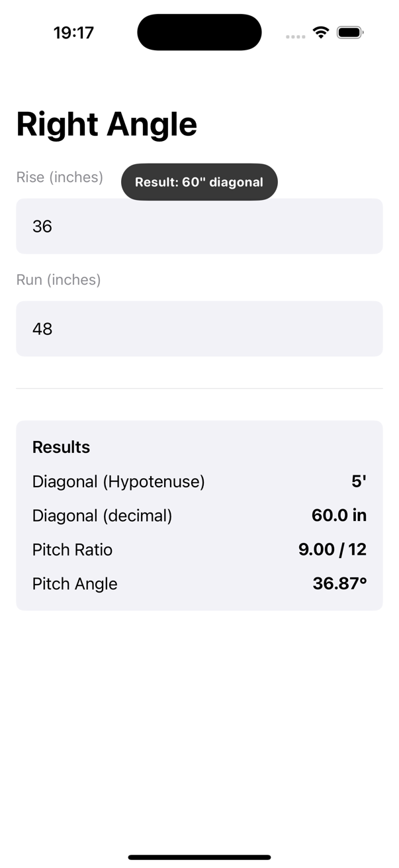Tap the home indicator bar

pyautogui.click(x=199, y=857)
